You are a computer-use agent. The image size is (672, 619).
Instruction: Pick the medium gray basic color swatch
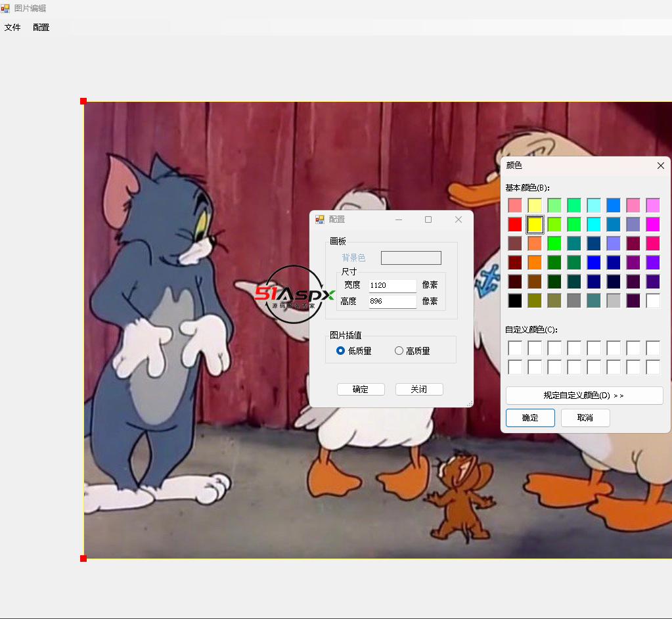pyautogui.click(x=574, y=300)
